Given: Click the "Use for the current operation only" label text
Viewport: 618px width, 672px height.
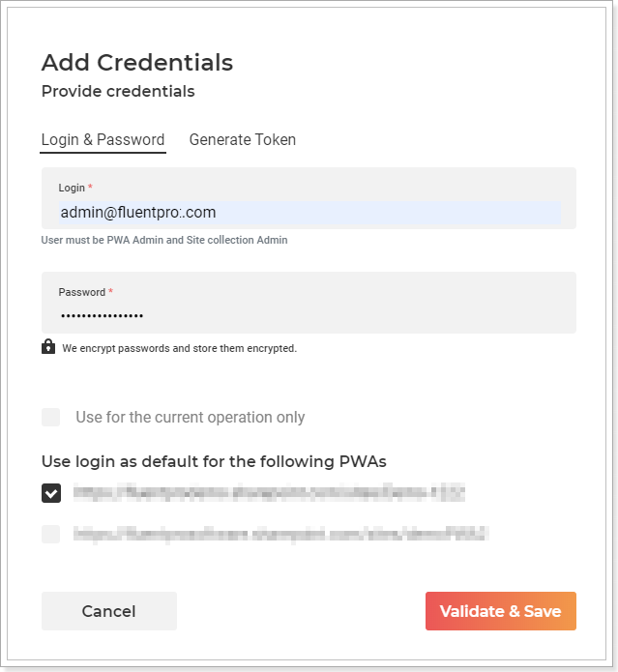Looking at the screenshot, I should [191, 417].
